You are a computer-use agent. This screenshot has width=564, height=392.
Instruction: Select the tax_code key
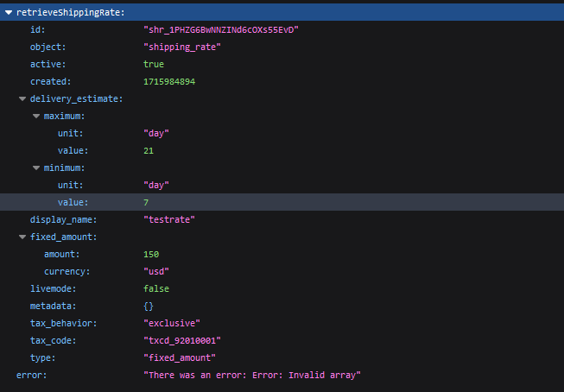coord(53,340)
